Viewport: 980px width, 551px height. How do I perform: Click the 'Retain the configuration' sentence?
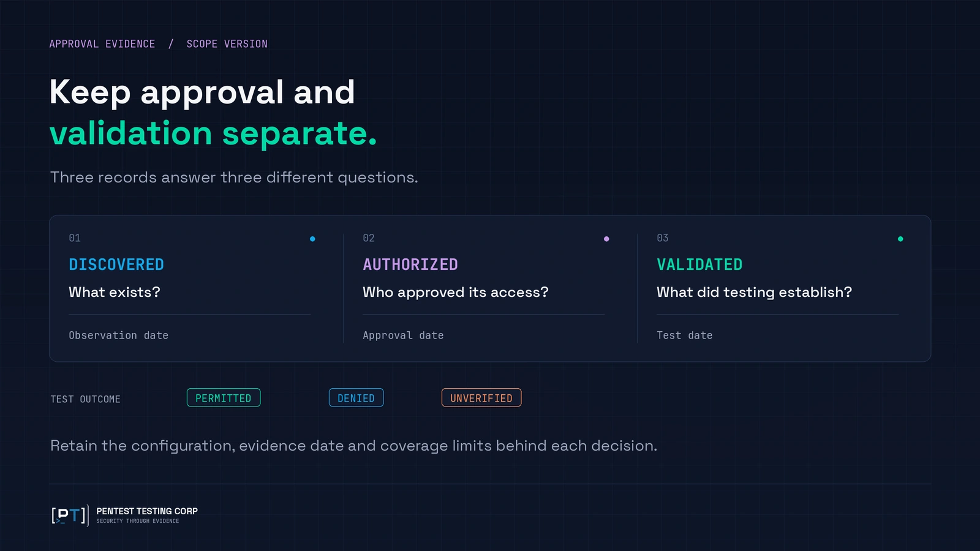(x=353, y=446)
